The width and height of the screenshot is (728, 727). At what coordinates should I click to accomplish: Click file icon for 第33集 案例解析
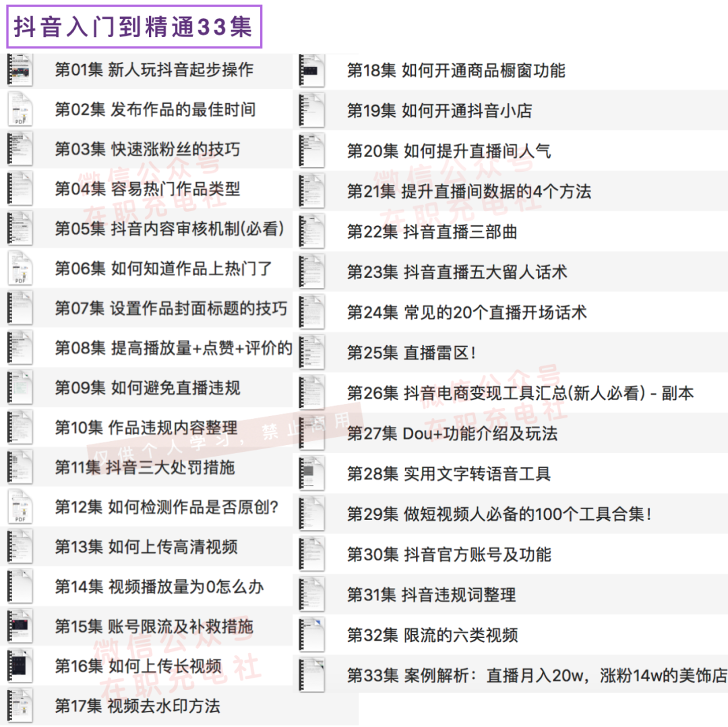pyautogui.click(x=311, y=676)
